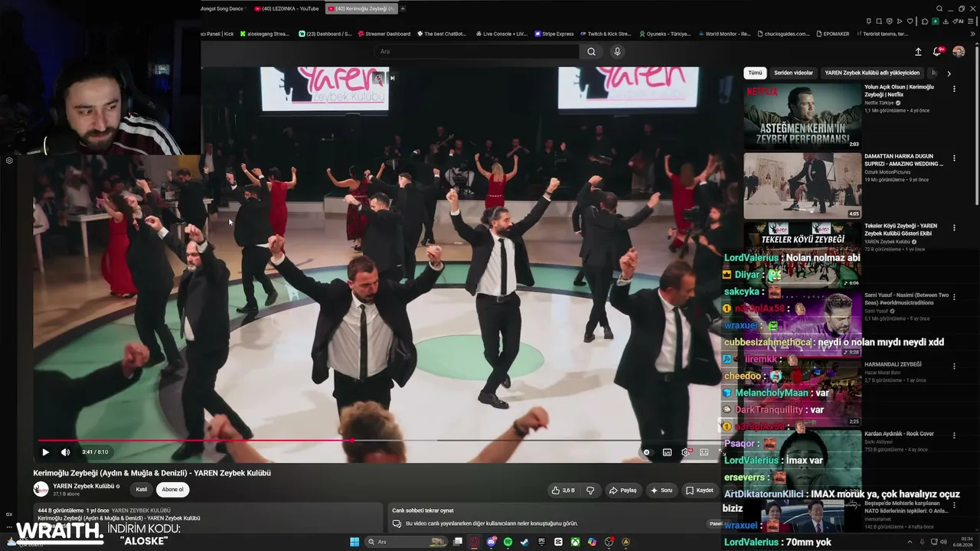The image size is (980, 551).
Task: Select the 'Tümü' filter chip
Action: click(756, 73)
